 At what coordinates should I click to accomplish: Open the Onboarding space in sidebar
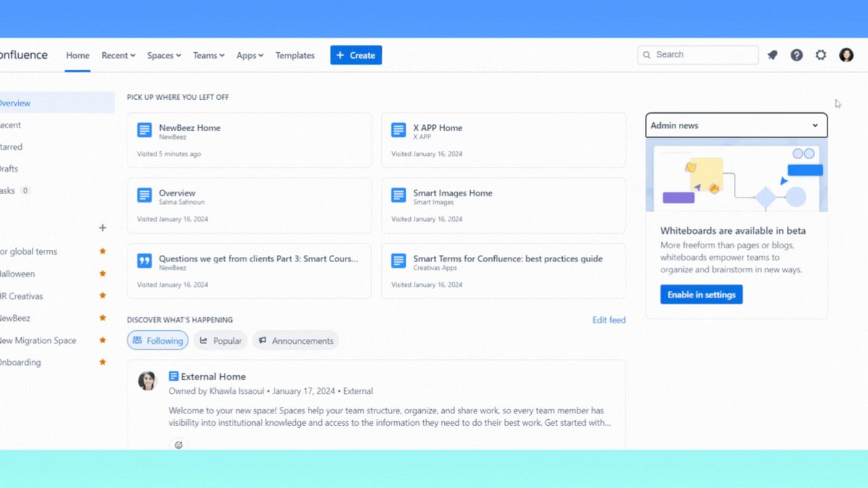pyautogui.click(x=20, y=363)
